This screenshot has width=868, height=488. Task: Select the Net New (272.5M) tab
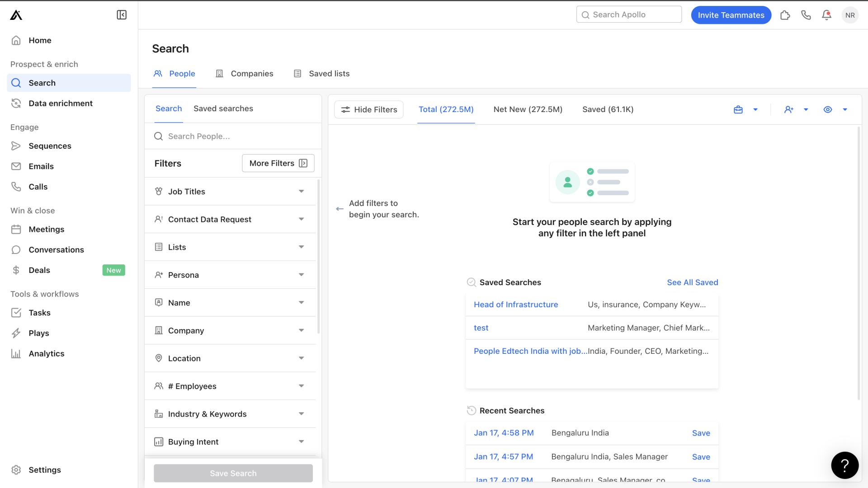528,109
